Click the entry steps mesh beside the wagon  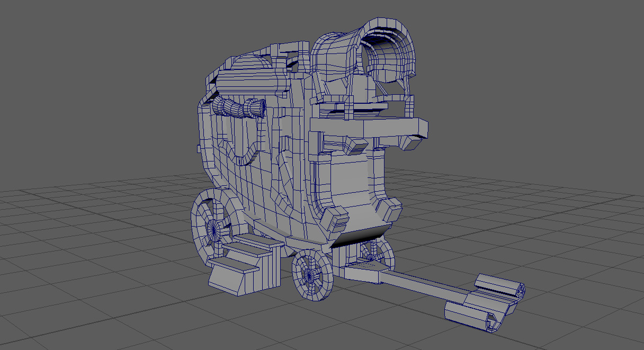pos(246,264)
